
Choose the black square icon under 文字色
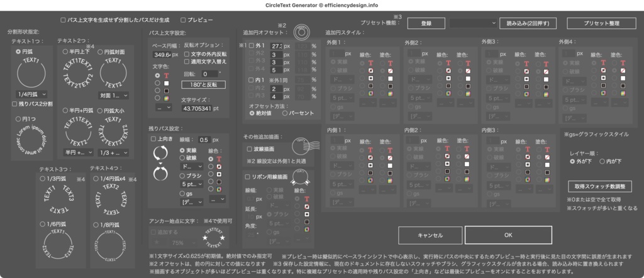click(166, 91)
